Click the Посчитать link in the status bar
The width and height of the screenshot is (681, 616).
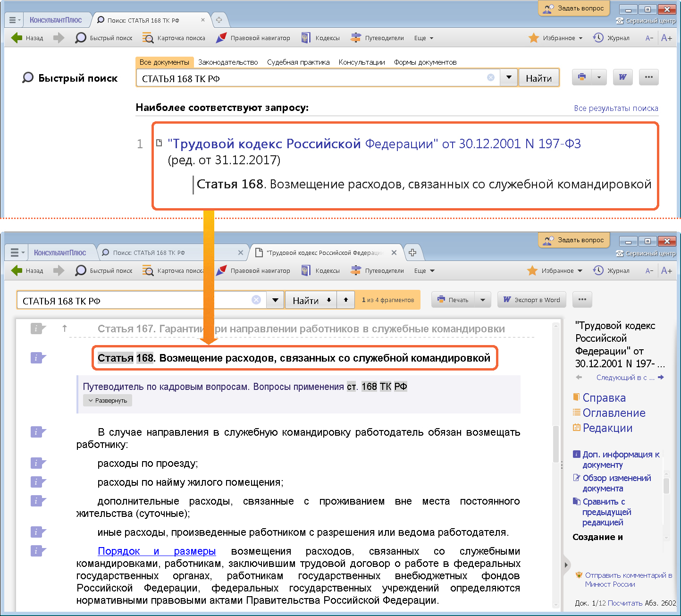[625, 603]
